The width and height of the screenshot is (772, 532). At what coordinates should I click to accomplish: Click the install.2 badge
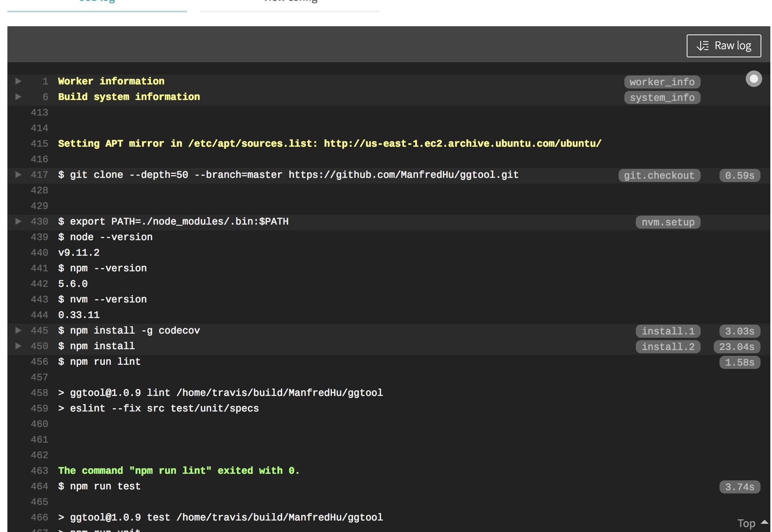[x=668, y=347]
